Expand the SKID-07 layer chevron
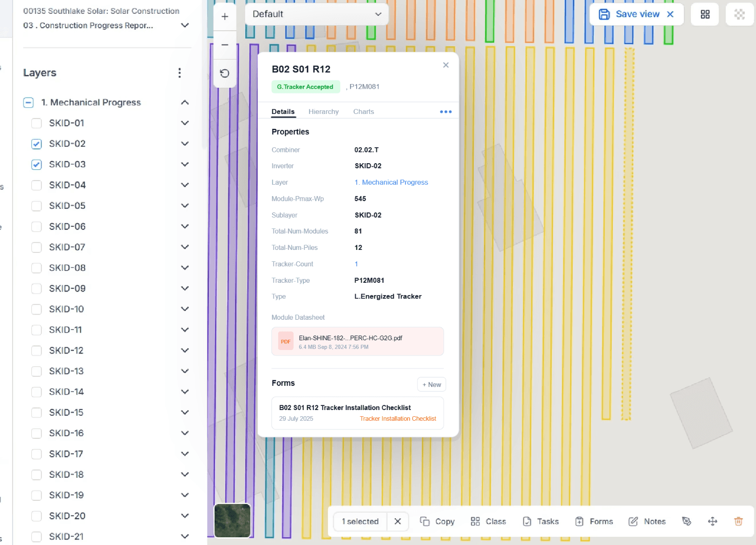The height and width of the screenshot is (545, 756). click(x=185, y=247)
